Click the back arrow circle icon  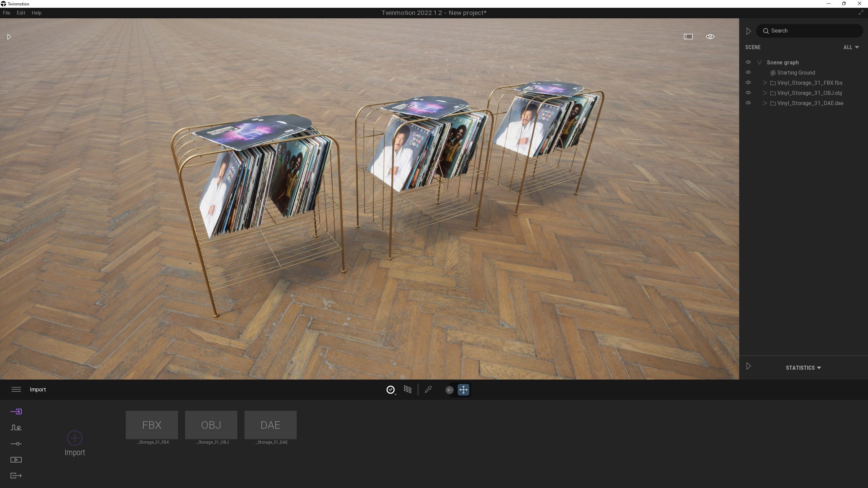(x=450, y=390)
